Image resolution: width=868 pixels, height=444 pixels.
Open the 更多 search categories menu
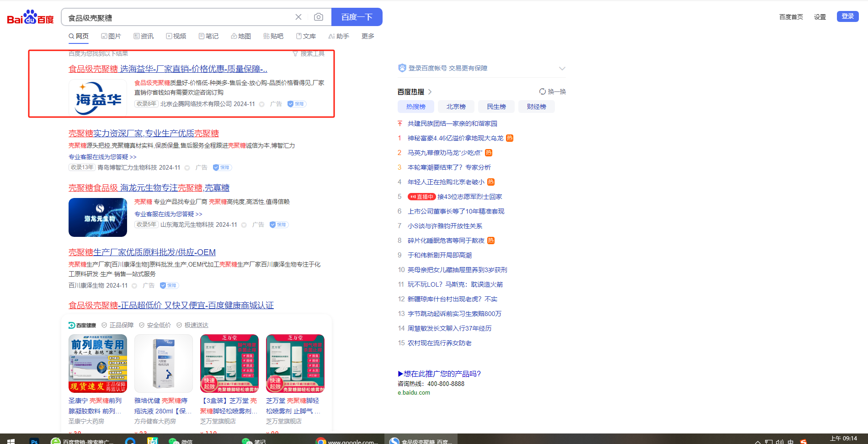[x=368, y=36]
